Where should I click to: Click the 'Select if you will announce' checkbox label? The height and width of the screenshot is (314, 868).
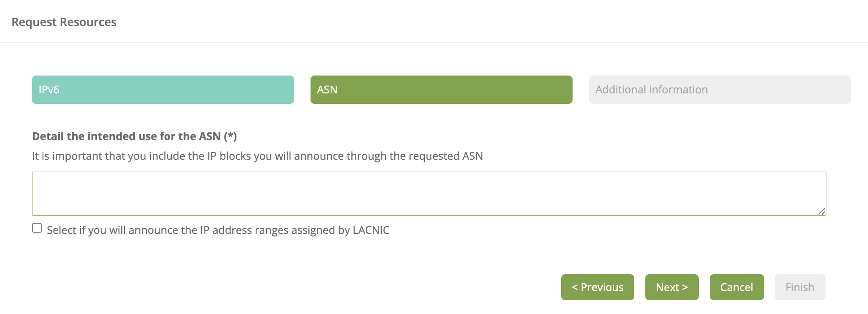point(218,230)
